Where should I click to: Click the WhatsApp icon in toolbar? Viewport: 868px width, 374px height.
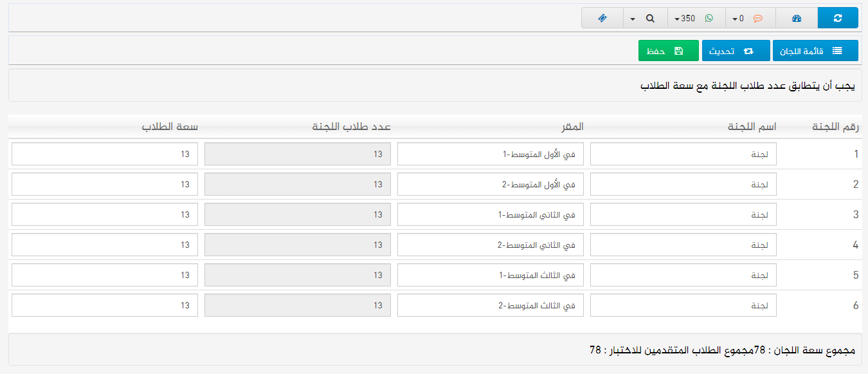pos(709,18)
